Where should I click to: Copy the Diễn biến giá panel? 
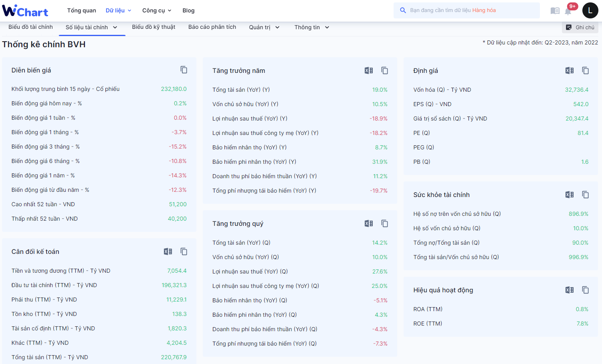tap(184, 70)
